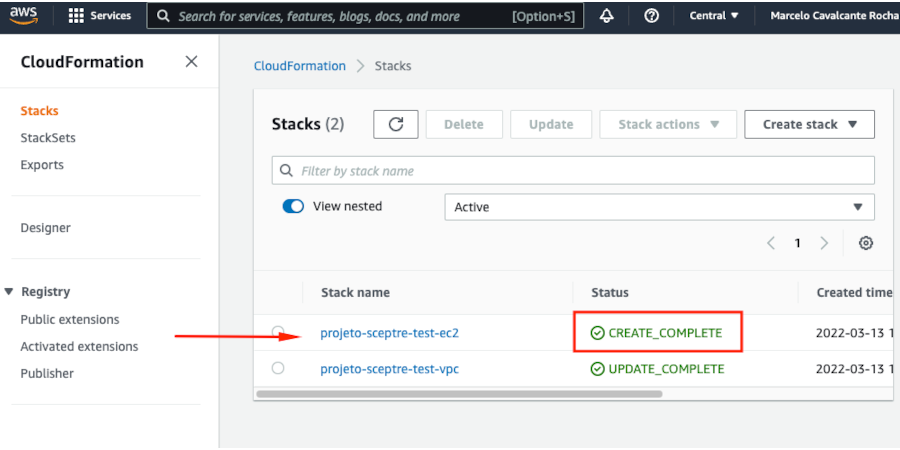This screenshot has width=900, height=450.
Task: Open StackSets in the sidebar
Action: [x=48, y=138]
